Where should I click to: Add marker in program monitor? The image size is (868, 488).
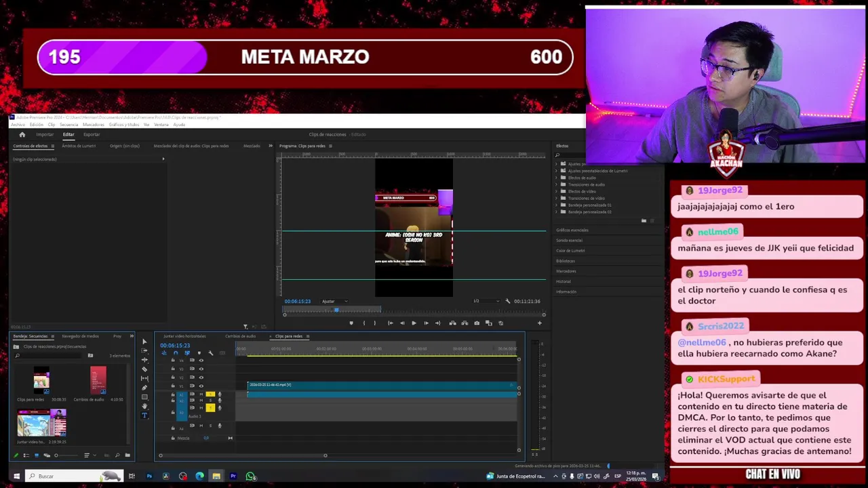(x=351, y=323)
